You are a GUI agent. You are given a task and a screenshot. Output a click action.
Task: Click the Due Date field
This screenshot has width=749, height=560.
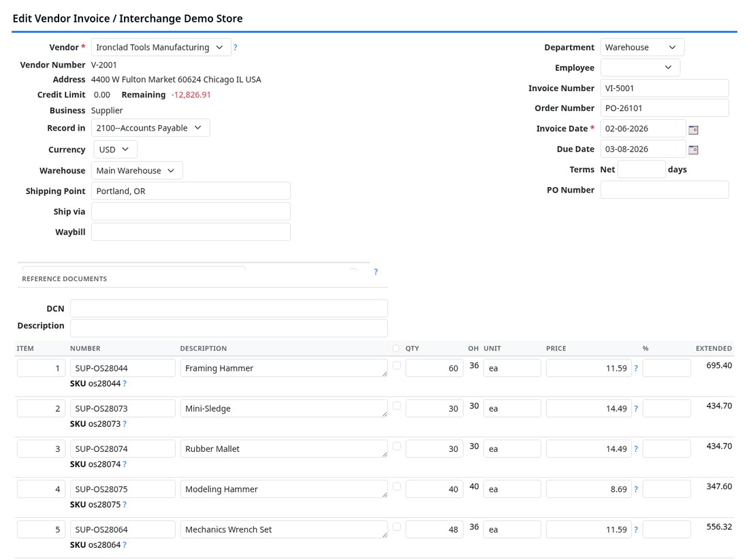click(x=643, y=150)
